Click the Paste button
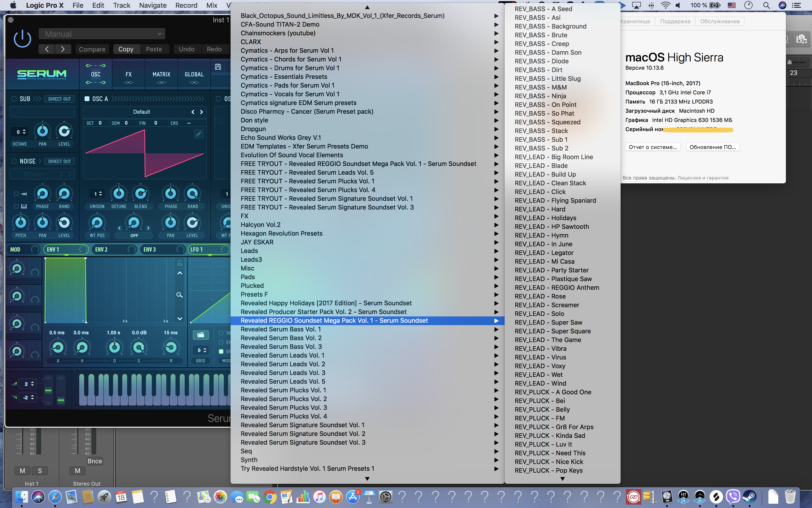The height and width of the screenshot is (508, 812). click(x=154, y=49)
